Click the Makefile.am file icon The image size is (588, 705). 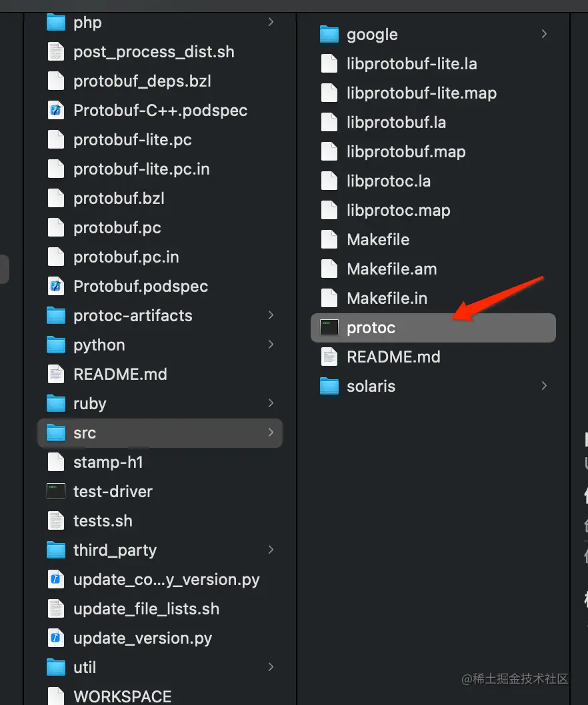329,269
